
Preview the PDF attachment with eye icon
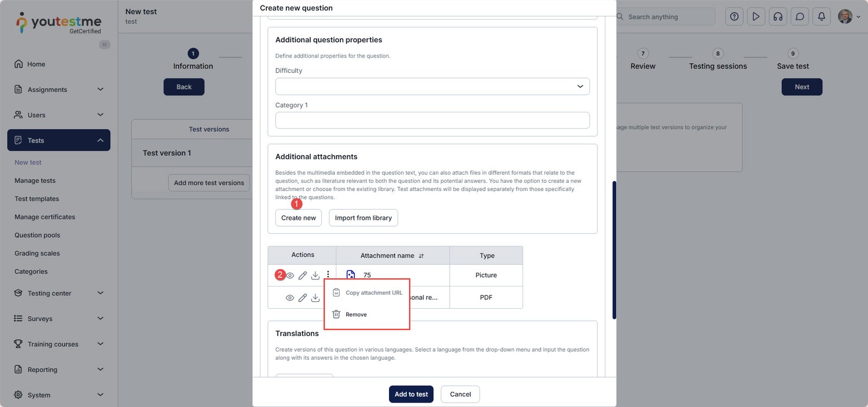point(290,298)
